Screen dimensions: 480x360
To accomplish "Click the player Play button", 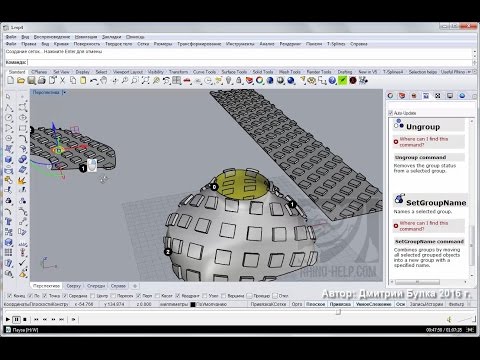I will [x=8, y=319].
